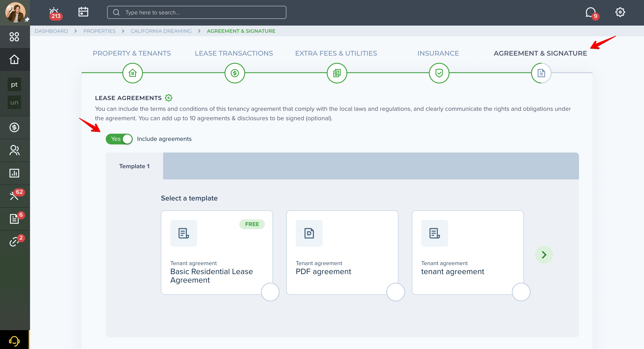Go to Extra Fees & Utilities step circle

337,73
